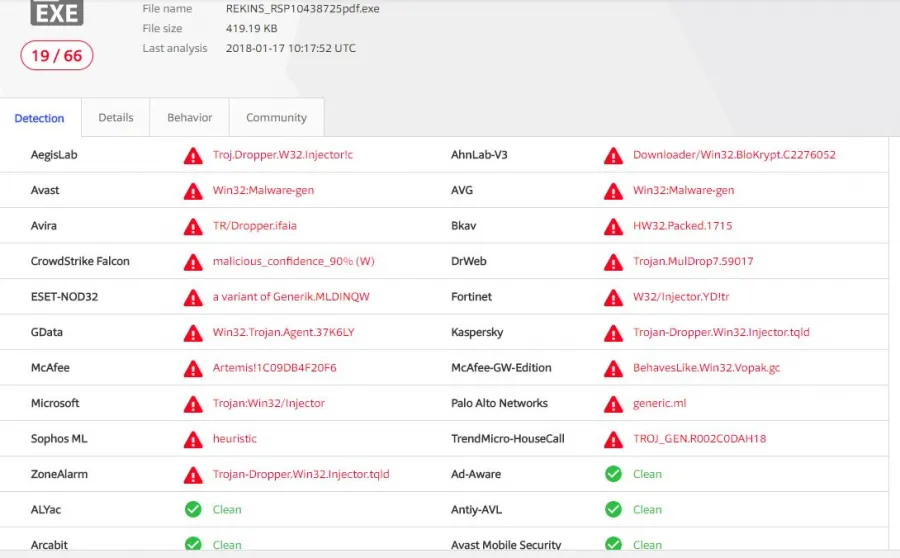Click the file size value 419.19 KB
Screen dimensions: 900x558
point(251,28)
